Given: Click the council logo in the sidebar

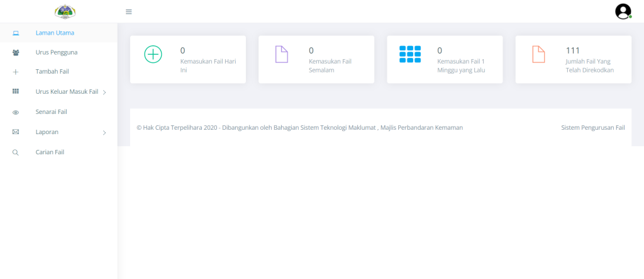Looking at the screenshot, I should (65, 11).
